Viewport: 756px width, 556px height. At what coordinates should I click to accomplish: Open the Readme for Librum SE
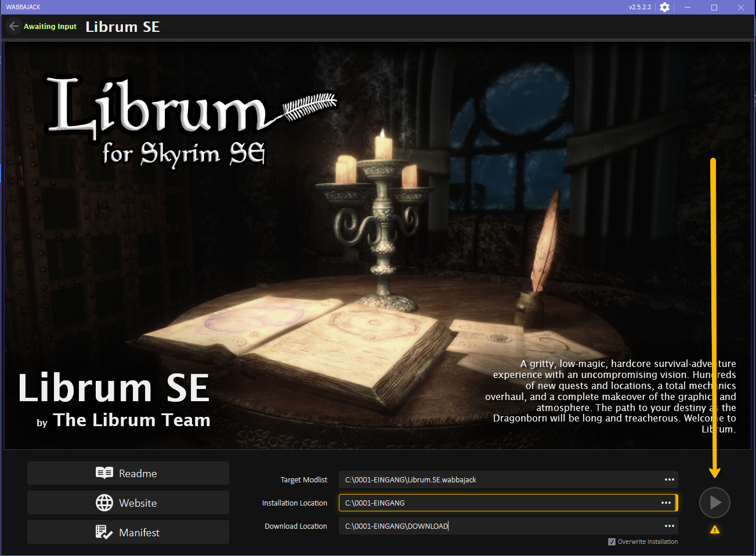pyautogui.click(x=128, y=473)
